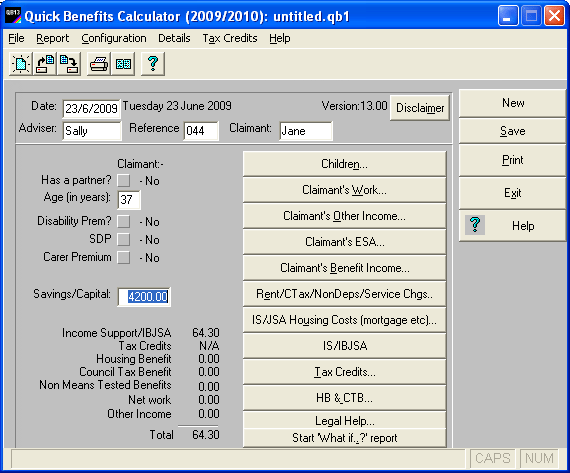Toggle the Has a partner checkbox

click(124, 180)
